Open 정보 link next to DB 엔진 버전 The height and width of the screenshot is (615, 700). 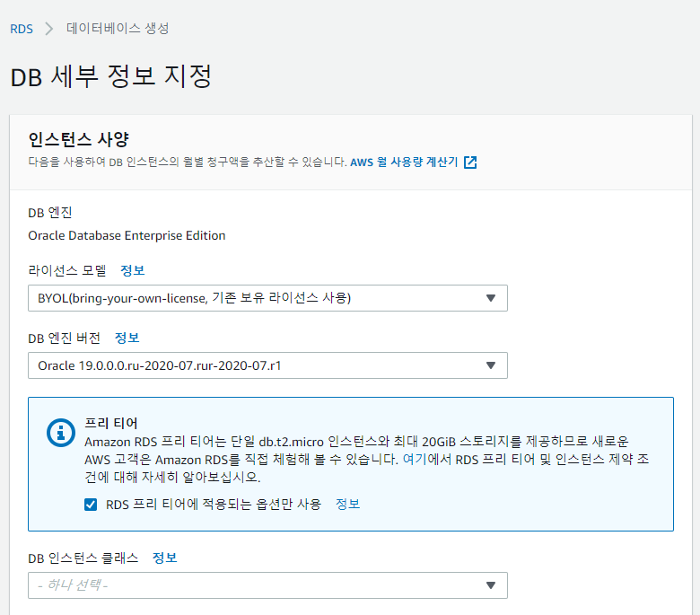coord(127,338)
